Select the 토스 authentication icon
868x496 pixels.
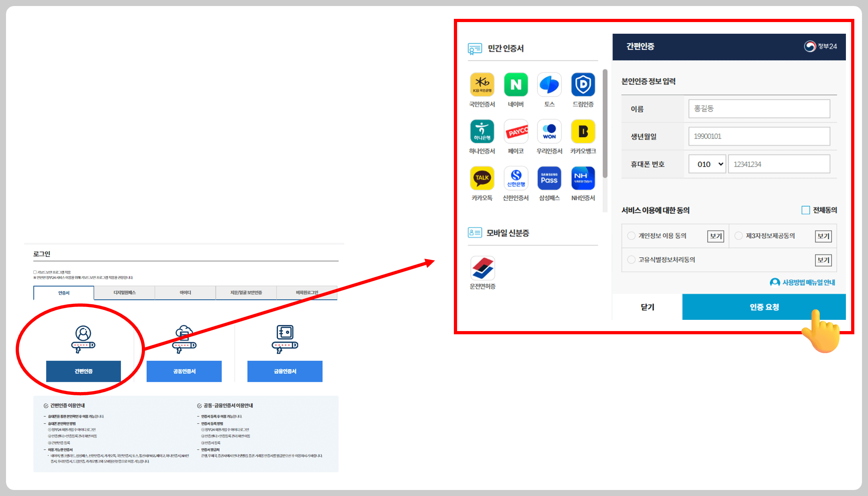click(x=549, y=85)
